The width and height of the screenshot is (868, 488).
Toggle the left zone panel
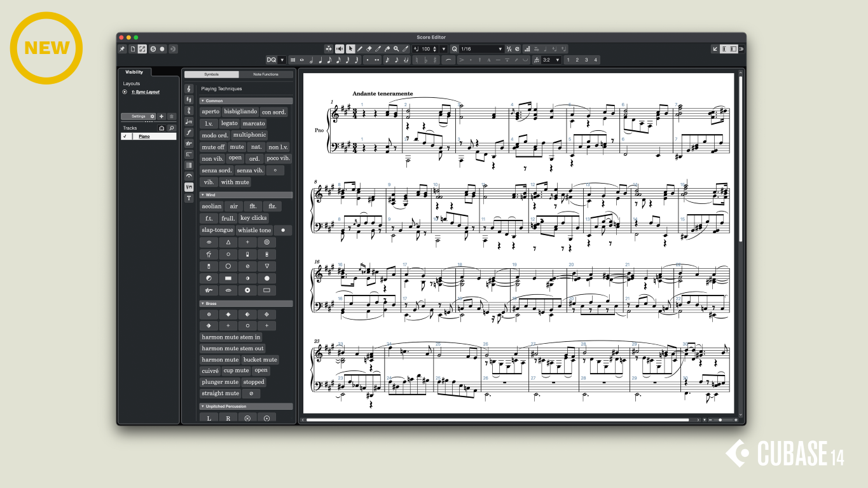click(x=724, y=49)
